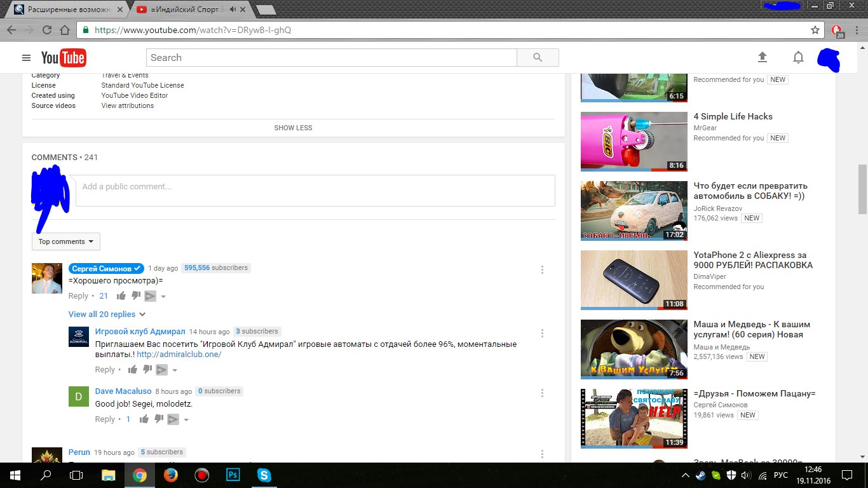Open a new browser tab
This screenshot has height=488, width=868.
[266, 10]
